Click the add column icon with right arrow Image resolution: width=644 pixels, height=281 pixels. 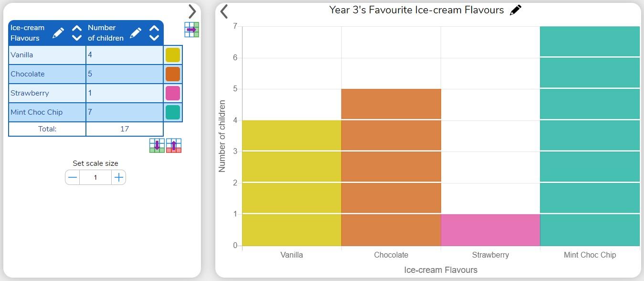tap(191, 30)
